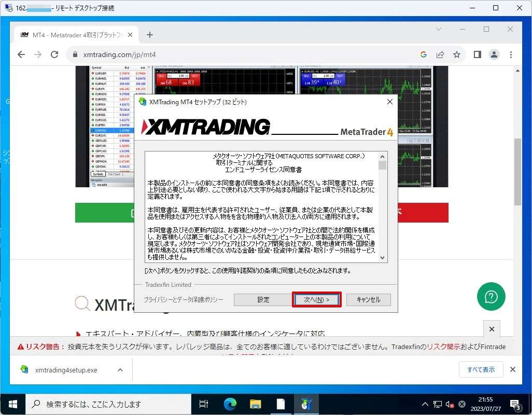Viewport: 532px width, 415px height.
Task: Click the Chrome tab search chevron
Action: tap(438, 29)
